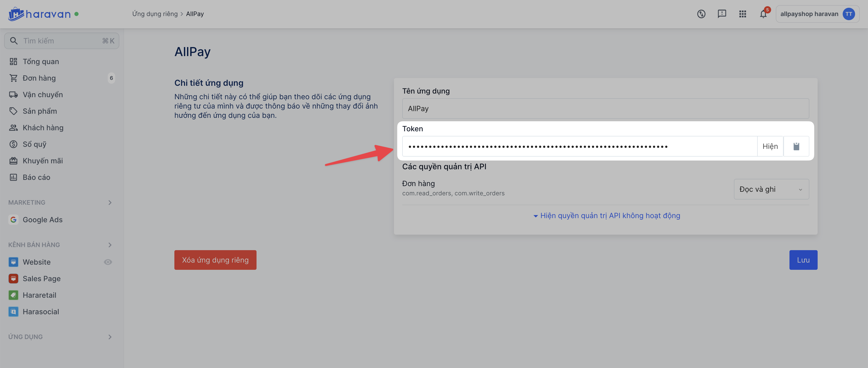This screenshot has width=868, height=368.
Task: Go to Tổng quan menu item
Action: (x=41, y=61)
